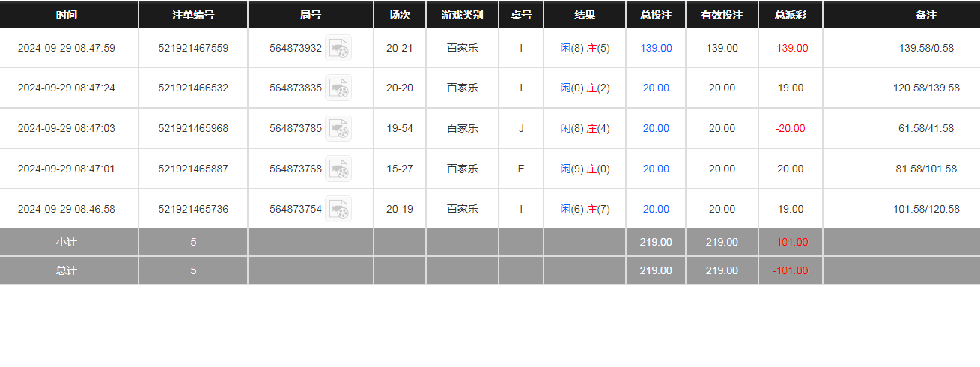Click the blue 139.00 total bet amount
The image size is (980, 367).
656,49
